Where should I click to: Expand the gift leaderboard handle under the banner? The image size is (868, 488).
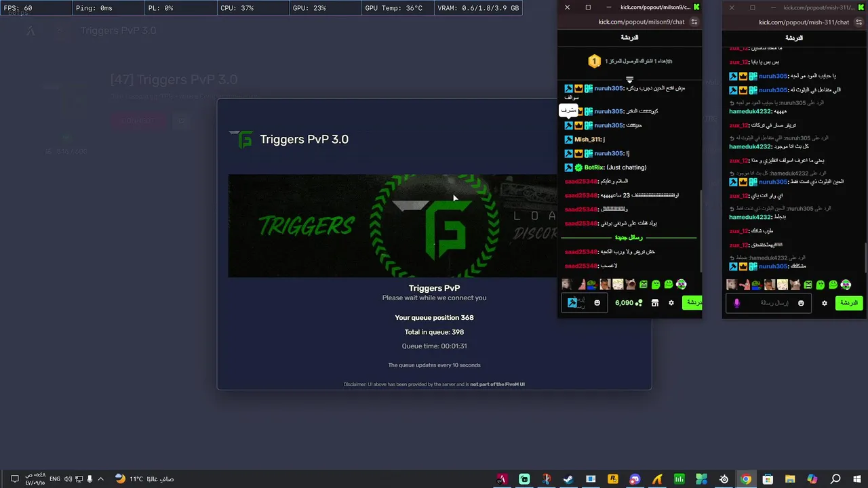pyautogui.click(x=629, y=80)
